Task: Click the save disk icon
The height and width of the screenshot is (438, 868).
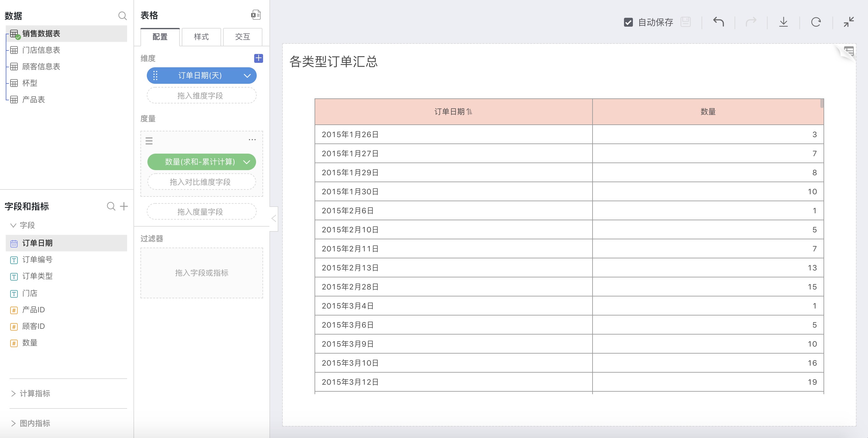Action: (685, 22)
